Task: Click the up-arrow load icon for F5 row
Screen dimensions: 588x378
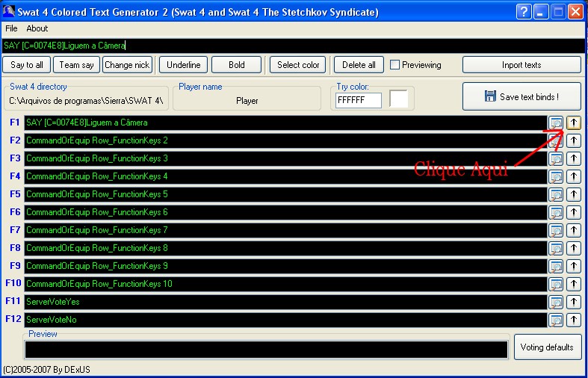Action: [573, 194]
